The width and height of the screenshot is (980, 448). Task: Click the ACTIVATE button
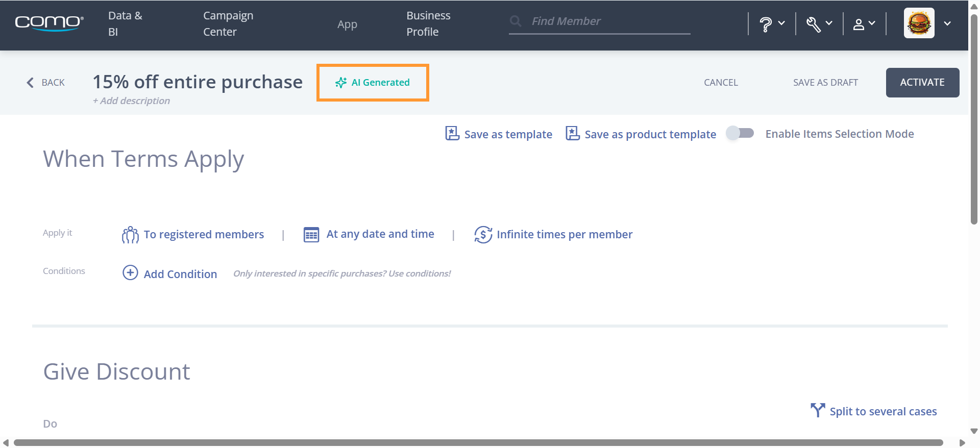pos(922,83)
